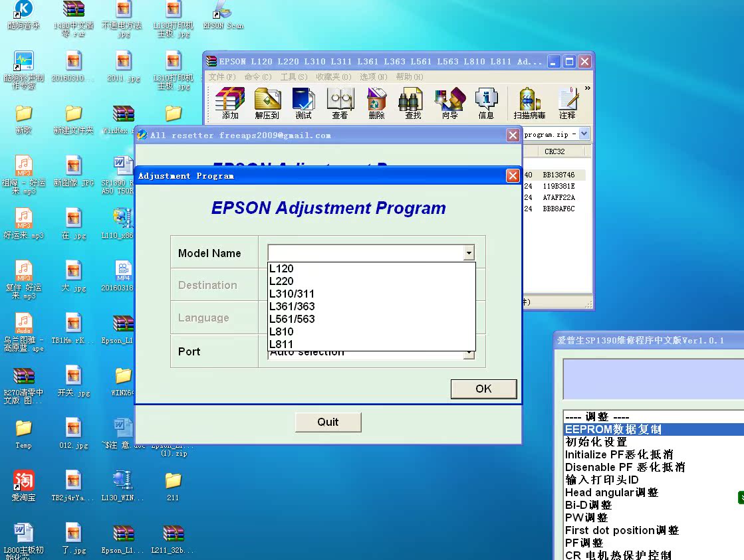Select the 1430中文清零 rar archive icon
The width and height of the screenshot is (744, 560).
point(74,19)
